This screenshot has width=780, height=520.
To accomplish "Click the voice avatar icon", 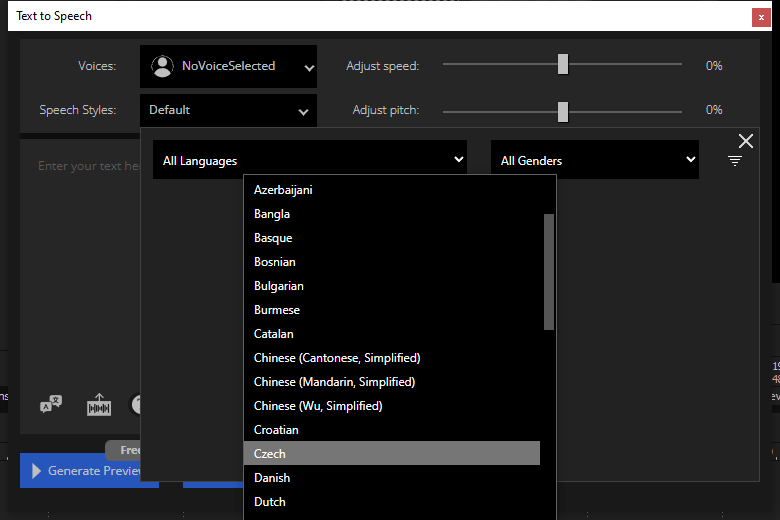I will click(x=162, y=66).
